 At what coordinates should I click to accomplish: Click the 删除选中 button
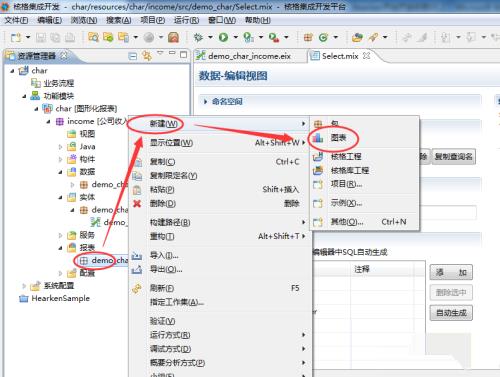click(x=451, y=293)
